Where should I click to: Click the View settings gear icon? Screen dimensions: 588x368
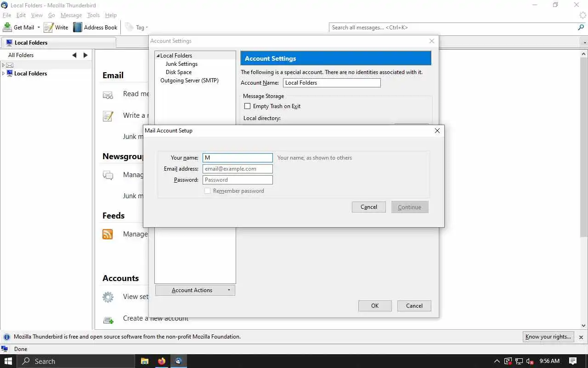107,297
